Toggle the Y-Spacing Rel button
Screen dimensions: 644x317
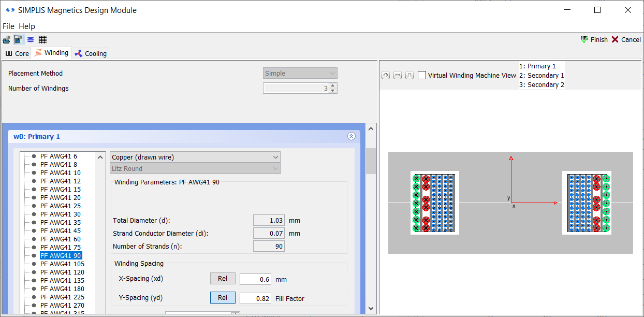pos(223,298)
